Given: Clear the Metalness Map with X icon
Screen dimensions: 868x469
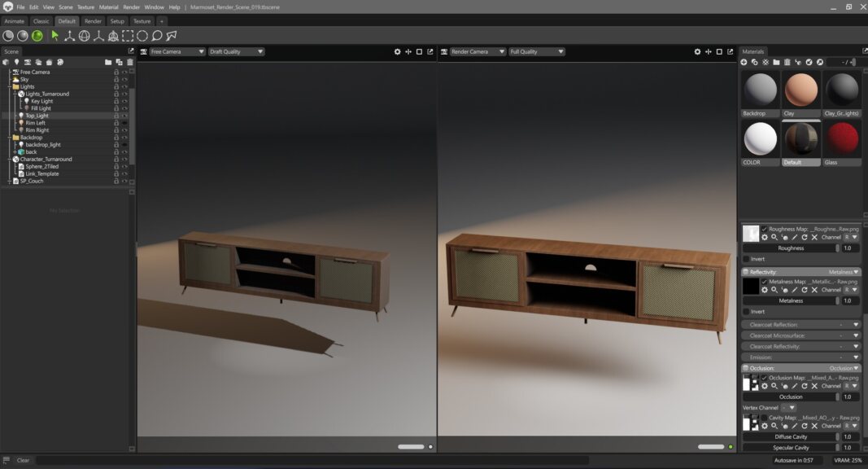Looking at the screenshot, I should 814,290.
